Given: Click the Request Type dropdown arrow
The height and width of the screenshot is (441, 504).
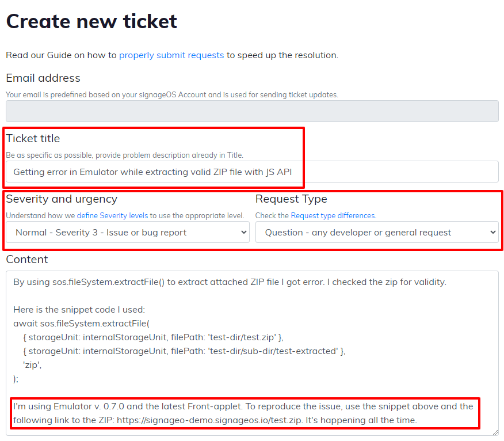Looking at the screenshot, I should (x=492, y=231).
